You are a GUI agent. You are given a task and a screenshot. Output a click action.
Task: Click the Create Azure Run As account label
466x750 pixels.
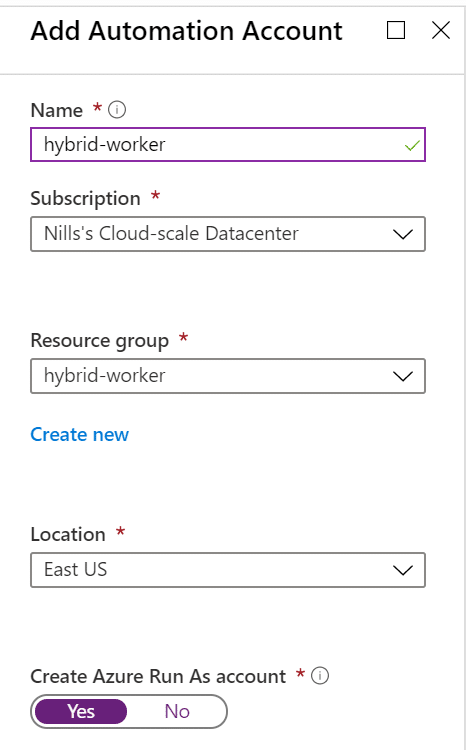click(158, 676)
